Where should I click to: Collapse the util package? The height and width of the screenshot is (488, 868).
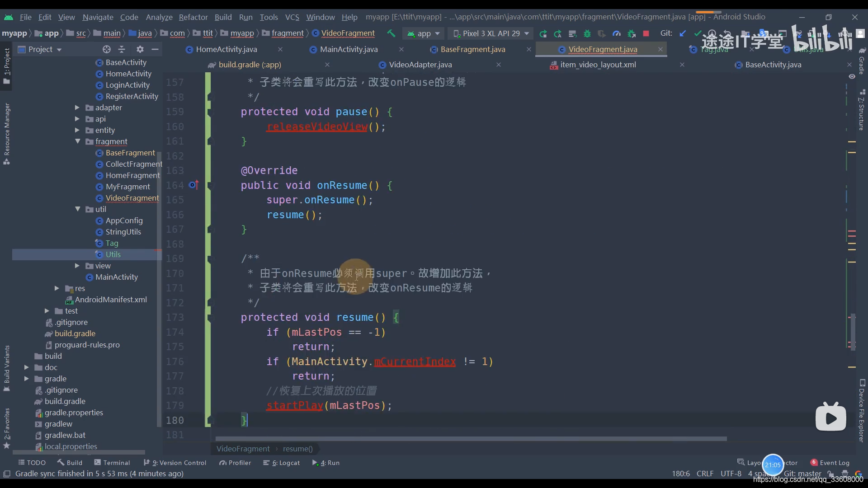pyautogui.click(x=77, y=209)
